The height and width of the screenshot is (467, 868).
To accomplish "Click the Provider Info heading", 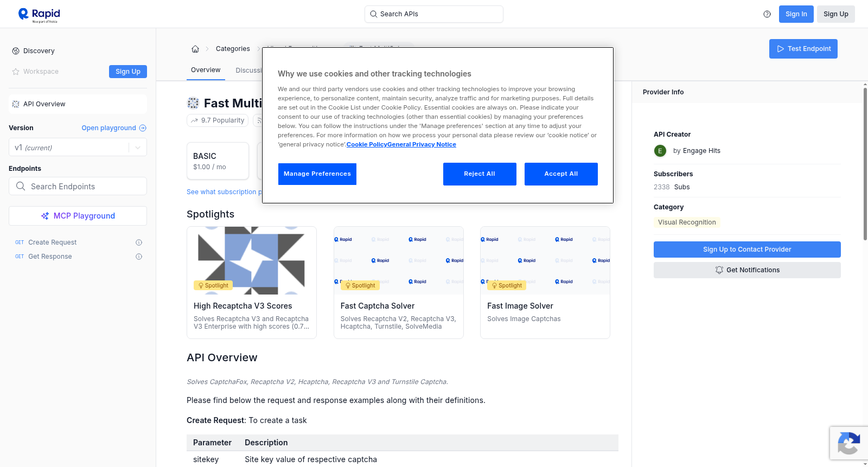I will 663,92.
